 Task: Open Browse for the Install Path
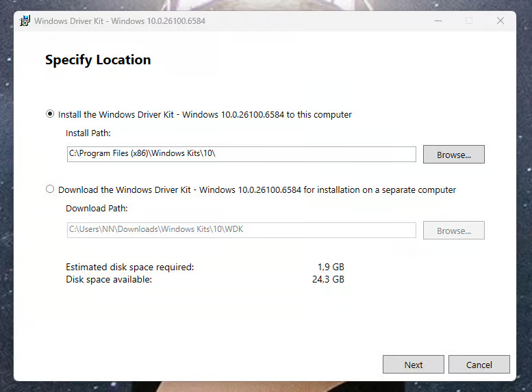(x=454, y=155)
